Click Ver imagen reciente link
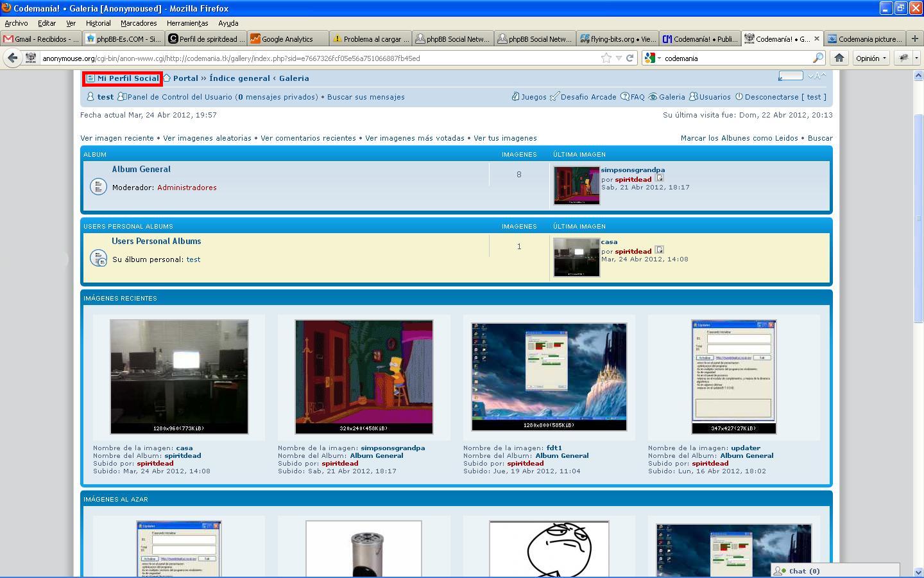Viewport: 924px width, 578px height. coord(117,138)
